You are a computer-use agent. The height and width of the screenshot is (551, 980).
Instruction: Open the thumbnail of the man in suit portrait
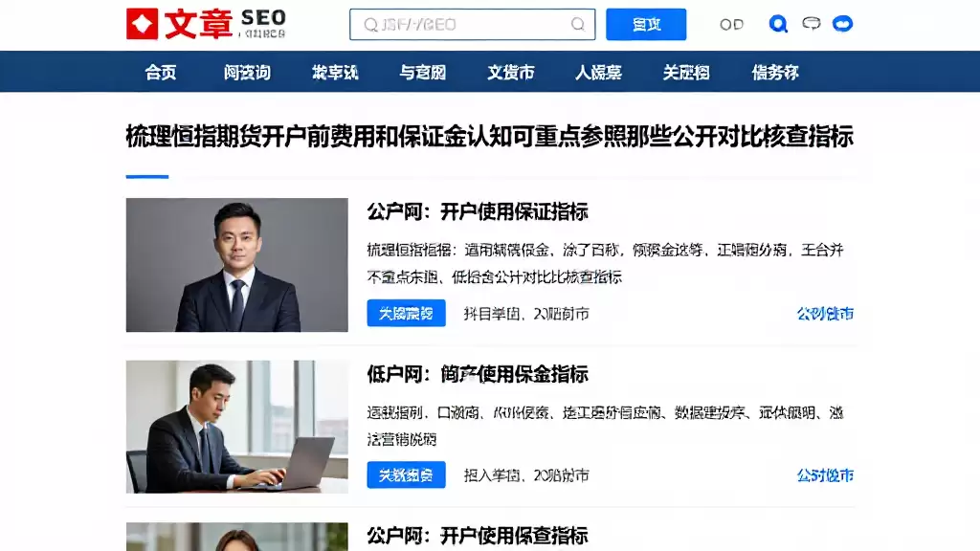[237, 265]
